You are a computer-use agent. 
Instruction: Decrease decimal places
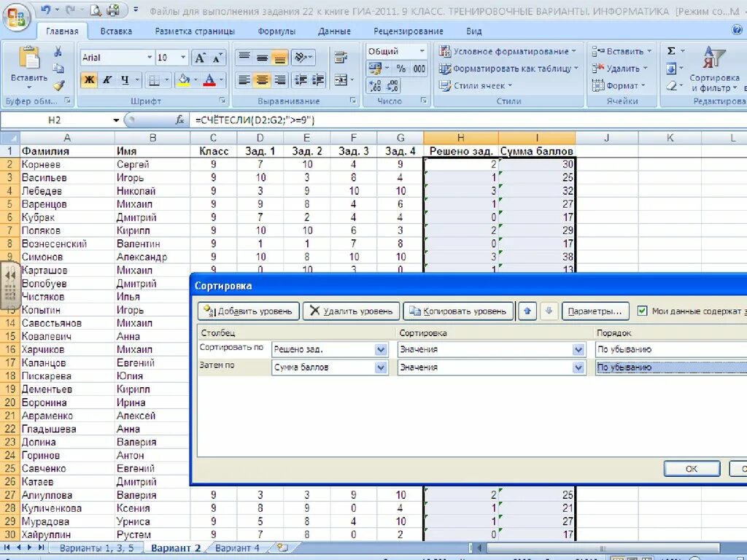(393, 86)
